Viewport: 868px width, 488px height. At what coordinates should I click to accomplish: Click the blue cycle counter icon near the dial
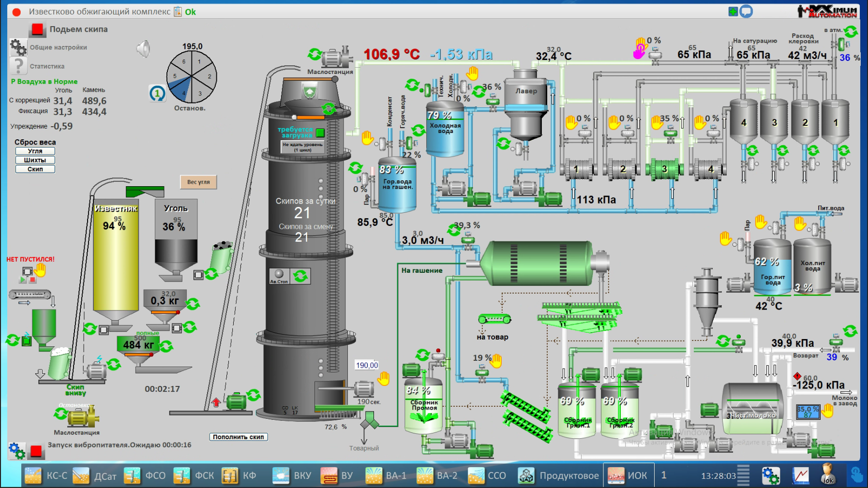coord(157,93)
